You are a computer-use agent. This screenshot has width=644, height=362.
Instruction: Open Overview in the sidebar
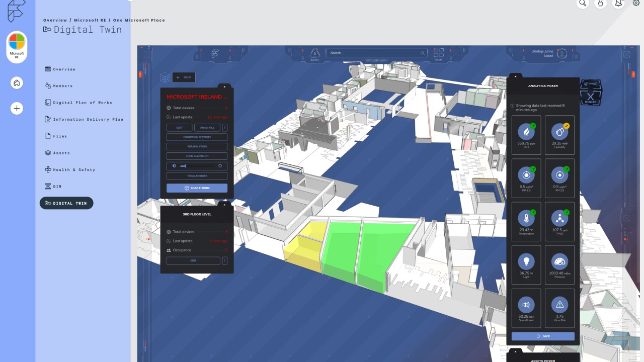click(60, 69)
